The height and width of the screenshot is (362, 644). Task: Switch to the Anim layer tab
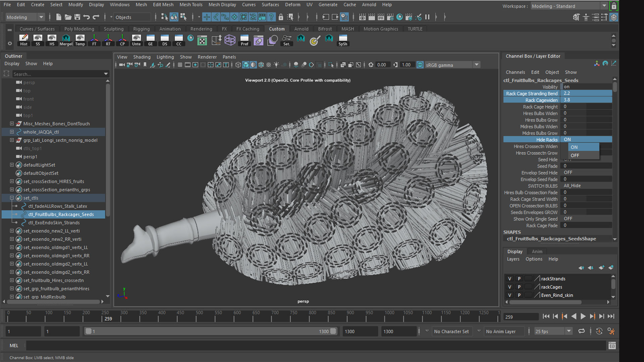(x=537, y=251)
